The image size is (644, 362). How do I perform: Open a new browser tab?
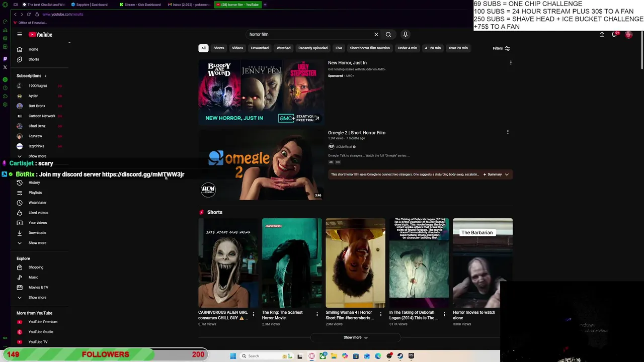pos(265,5)
